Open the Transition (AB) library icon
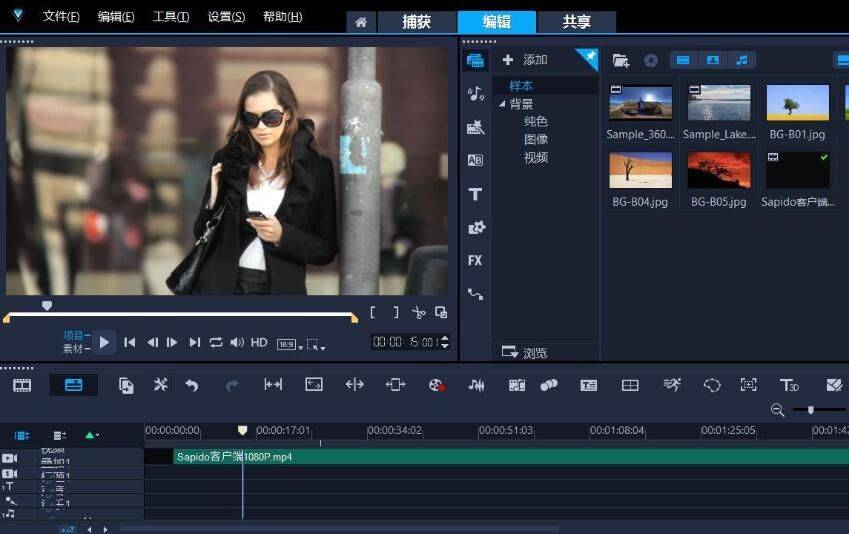This screenshot has height=534, width=849. click(x=475, y=160)
